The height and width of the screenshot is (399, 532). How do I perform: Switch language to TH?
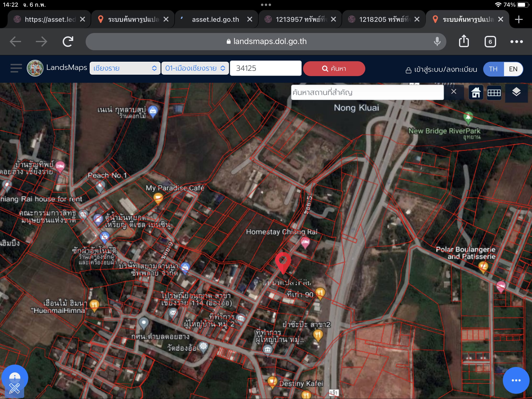(493, 69)
